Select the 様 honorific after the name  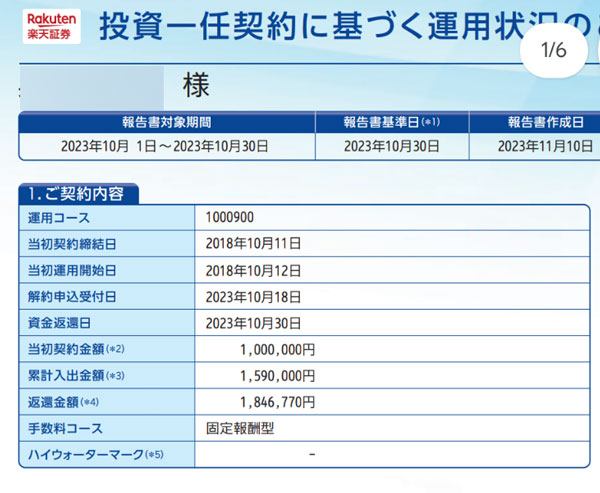[196, 87]
